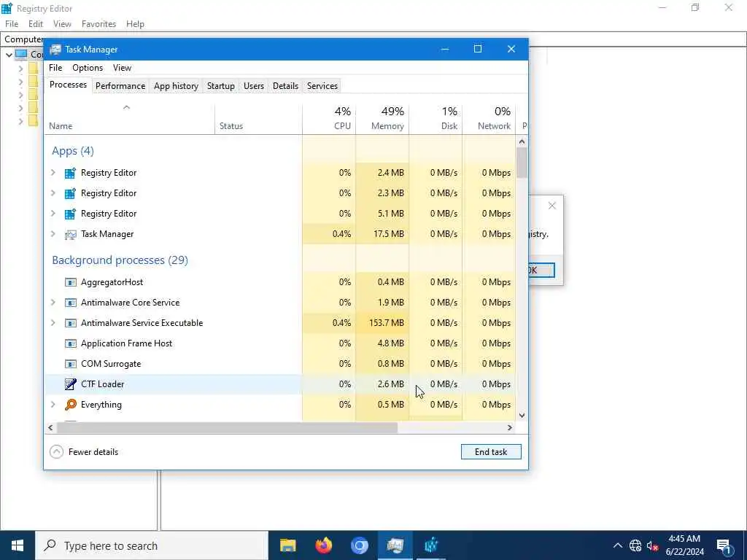Open Registry Editor Favorites menu

point(98,24)
